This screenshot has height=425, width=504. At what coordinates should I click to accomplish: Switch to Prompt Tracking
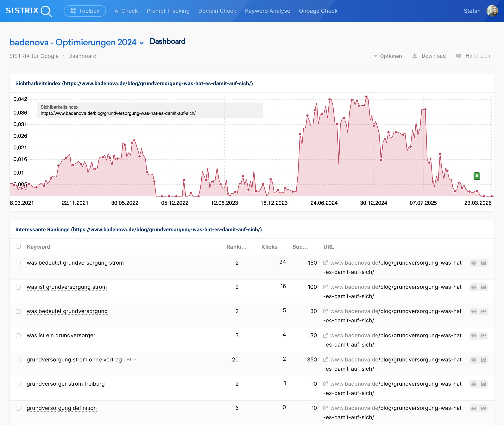point(168,11)
